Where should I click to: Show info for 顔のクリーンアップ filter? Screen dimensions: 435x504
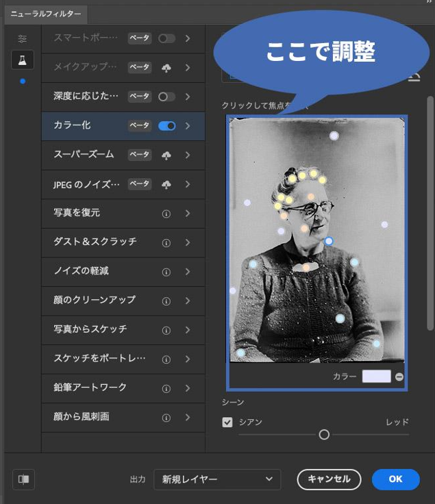(x=166, y=301)
